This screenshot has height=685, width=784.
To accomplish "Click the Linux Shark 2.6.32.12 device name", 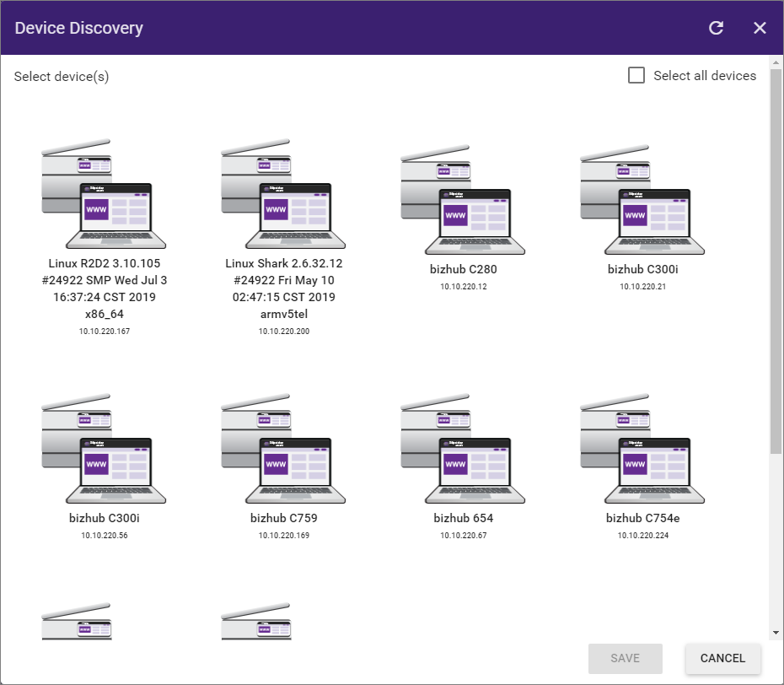I will [x=283, y=289].
